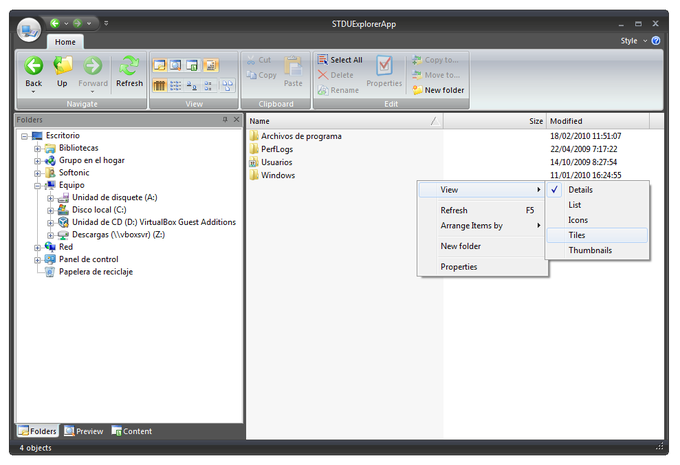
Task: Click the green Back arrow in ribbon
Action: 33,65
